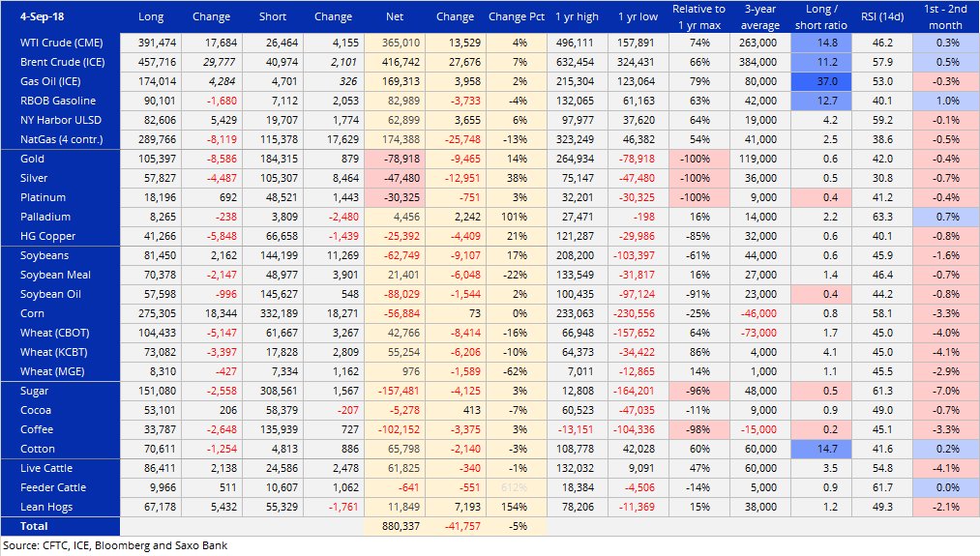
Task: Click the Soybeans row label
Action: [x=43, y=256]
